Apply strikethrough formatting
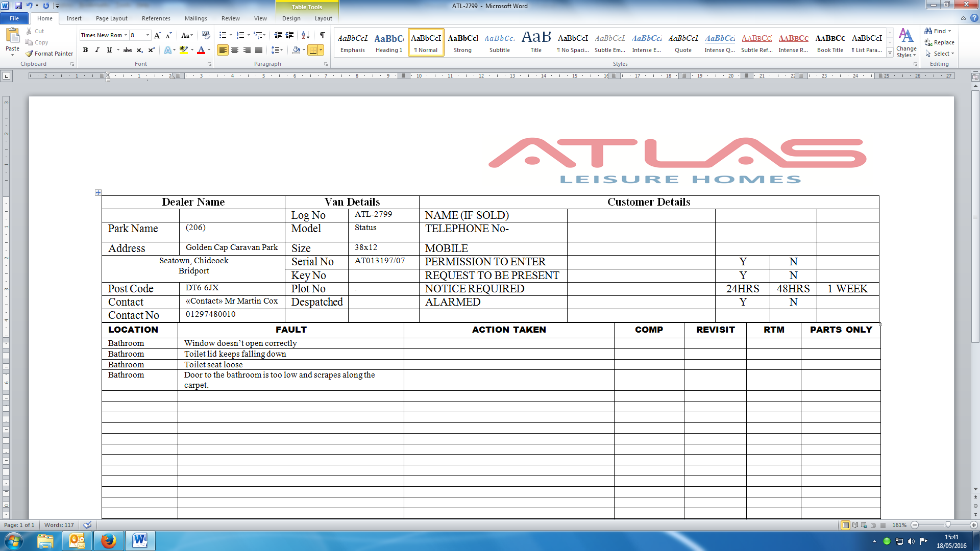Screen dimensions: 980x551 coord(128,50)
